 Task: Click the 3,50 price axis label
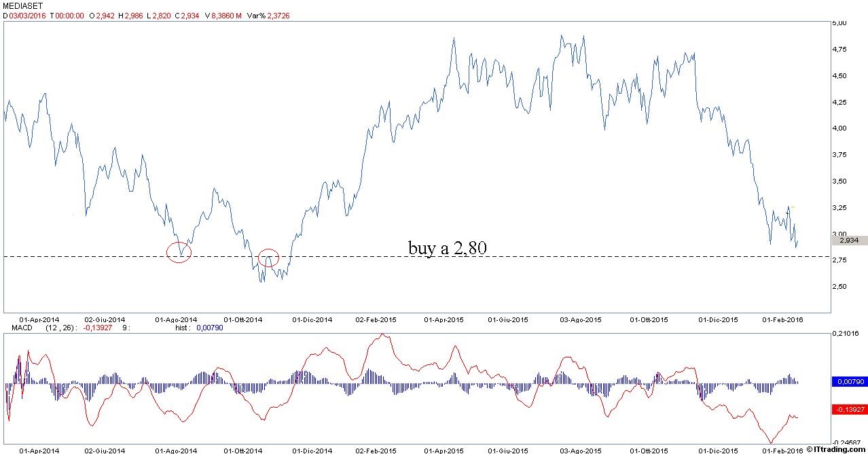tap(839, 181)
